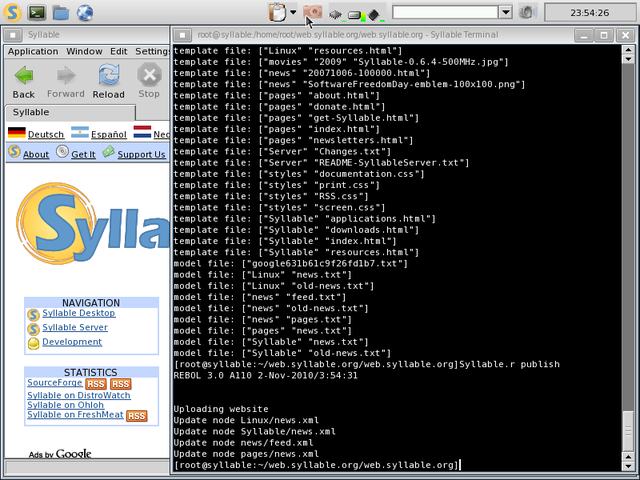640x480 pixels.
Task: Click the 'REBOL 3.0 A110' output line
Action: pyautogui.click(x=265, y=376)
